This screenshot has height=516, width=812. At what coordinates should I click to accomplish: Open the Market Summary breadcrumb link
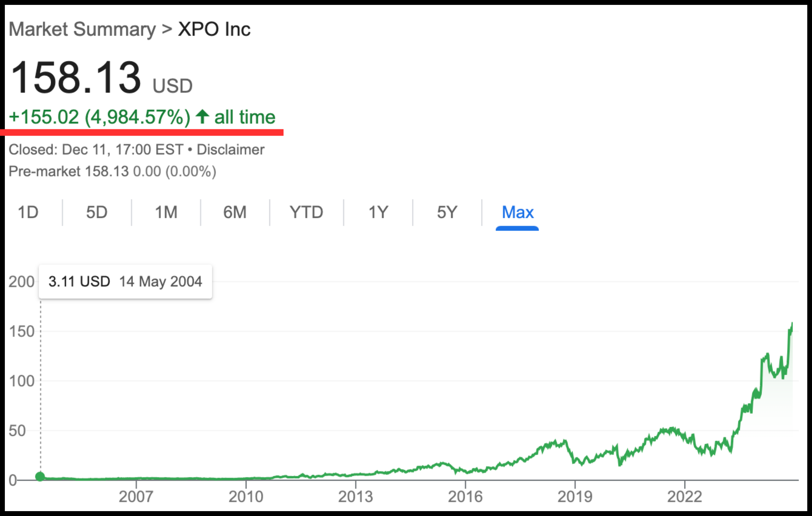click(82, 29)
